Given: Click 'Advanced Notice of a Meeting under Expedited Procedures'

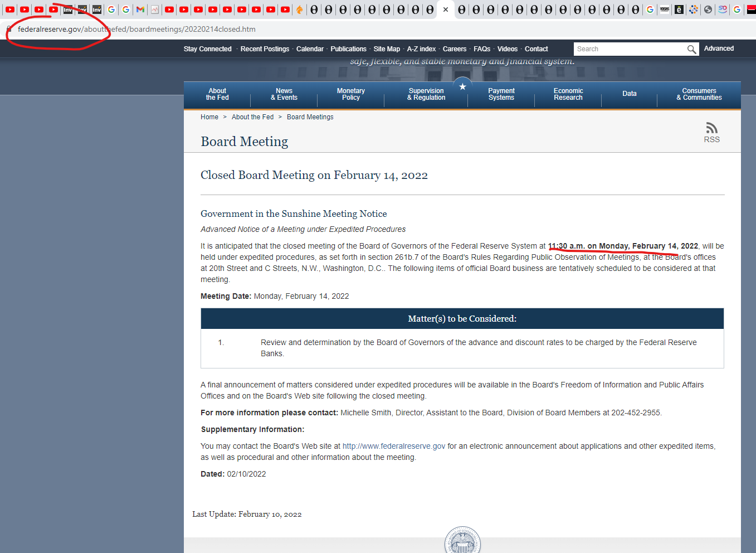Looking at the screenshot, I should [x=303, y=229].
